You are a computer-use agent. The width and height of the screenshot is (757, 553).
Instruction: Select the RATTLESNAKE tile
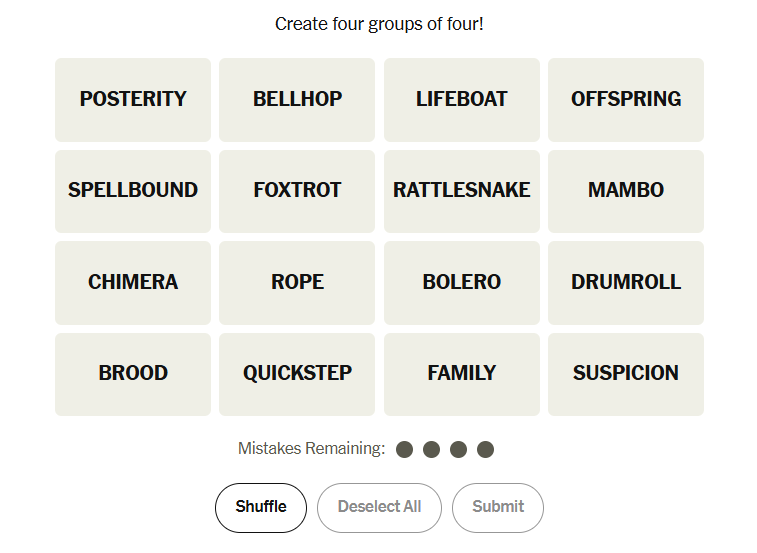tap(461, 190)
